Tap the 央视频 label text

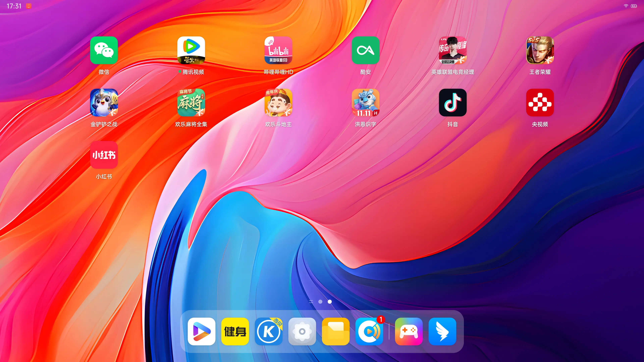[x=540, y=124]
